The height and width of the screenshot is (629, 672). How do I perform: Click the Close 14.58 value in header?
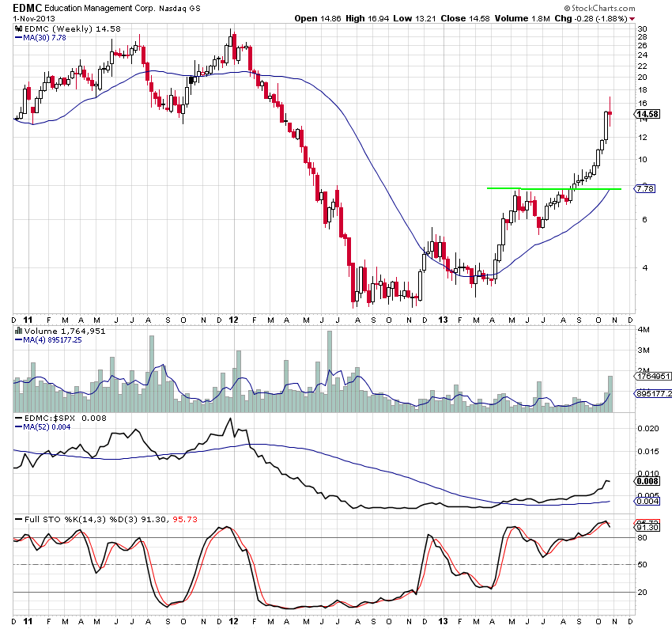tap(465, 18)
